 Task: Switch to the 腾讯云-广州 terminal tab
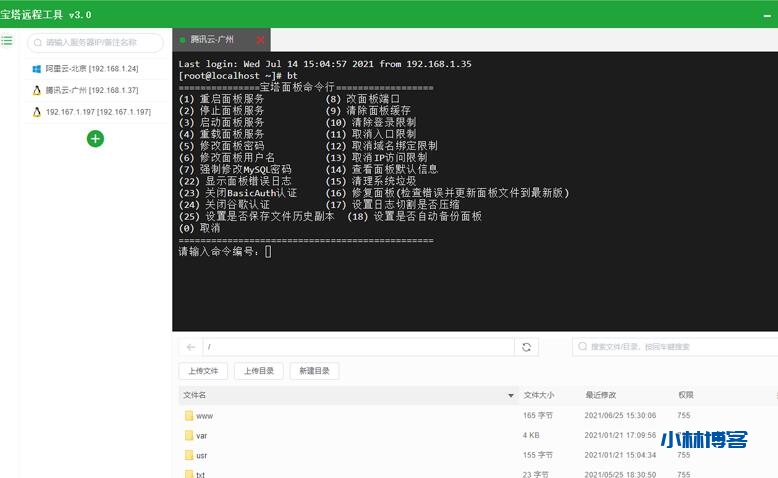tap(221, 40)
